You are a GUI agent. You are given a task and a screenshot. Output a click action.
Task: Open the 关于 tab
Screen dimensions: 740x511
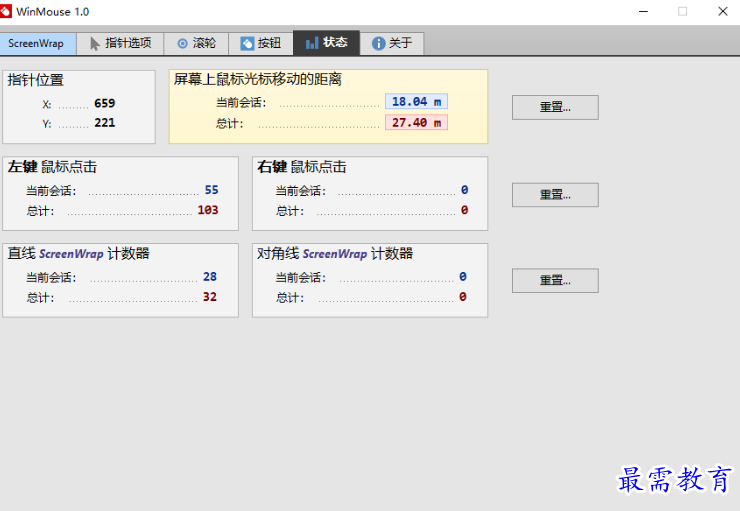pos(392,44)
